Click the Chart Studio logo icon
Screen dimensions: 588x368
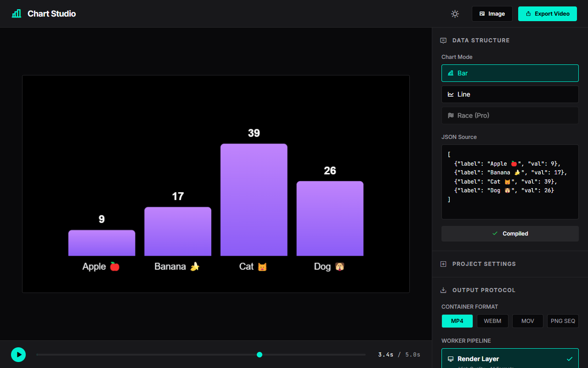coord(16,13)
